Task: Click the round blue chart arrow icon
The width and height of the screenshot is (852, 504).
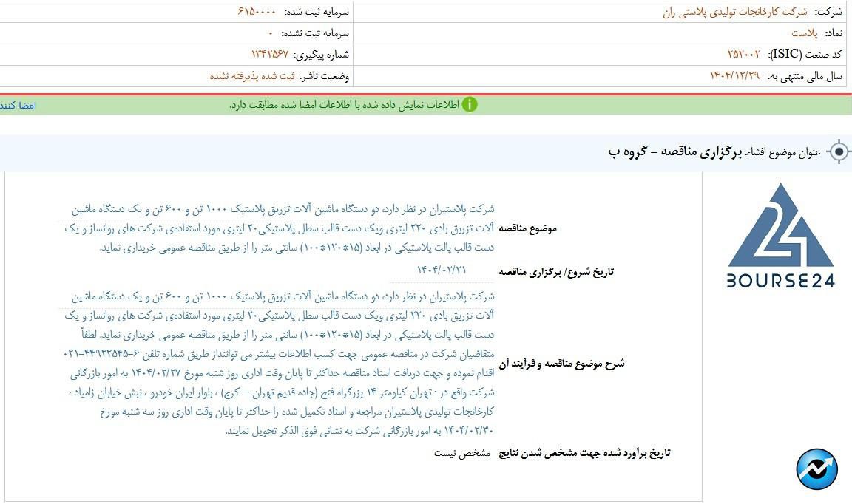Action: pyautogui.click(x=816, y=469)
